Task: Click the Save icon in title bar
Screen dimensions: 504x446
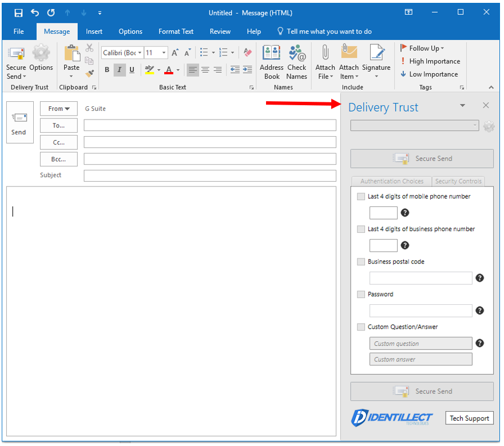Action: pos(18,13)
